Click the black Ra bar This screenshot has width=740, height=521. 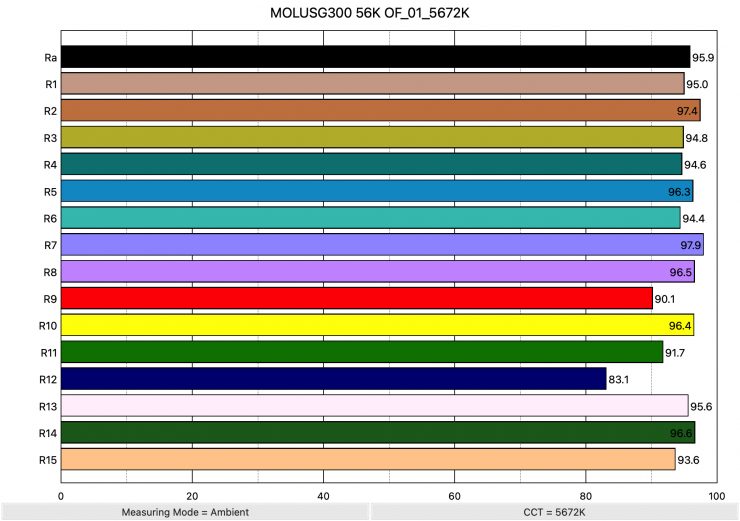375,57
